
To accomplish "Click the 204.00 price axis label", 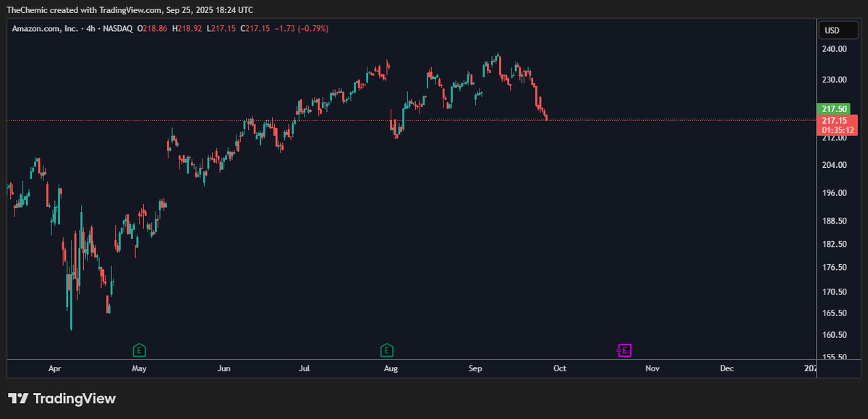I will (x=835, y=165).
